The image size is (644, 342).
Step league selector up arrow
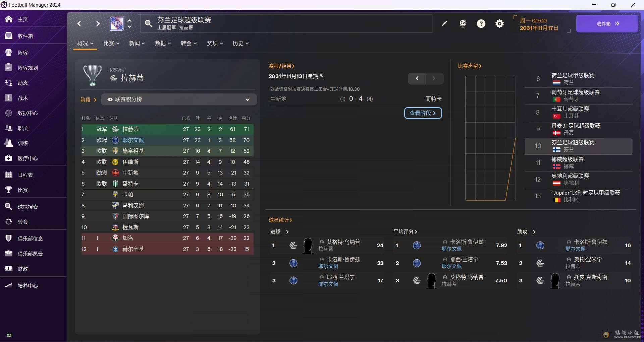[x=129, y=20]
